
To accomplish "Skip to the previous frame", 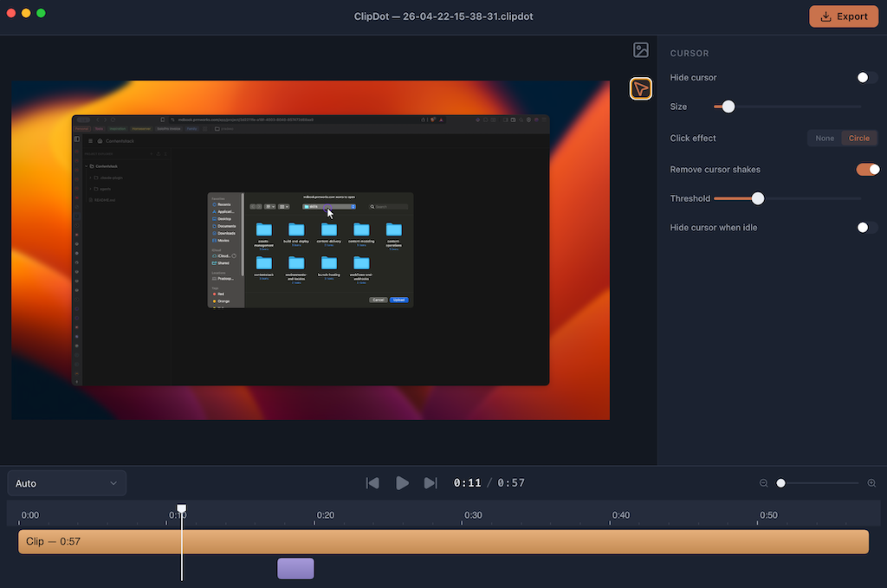I will 372,483.
